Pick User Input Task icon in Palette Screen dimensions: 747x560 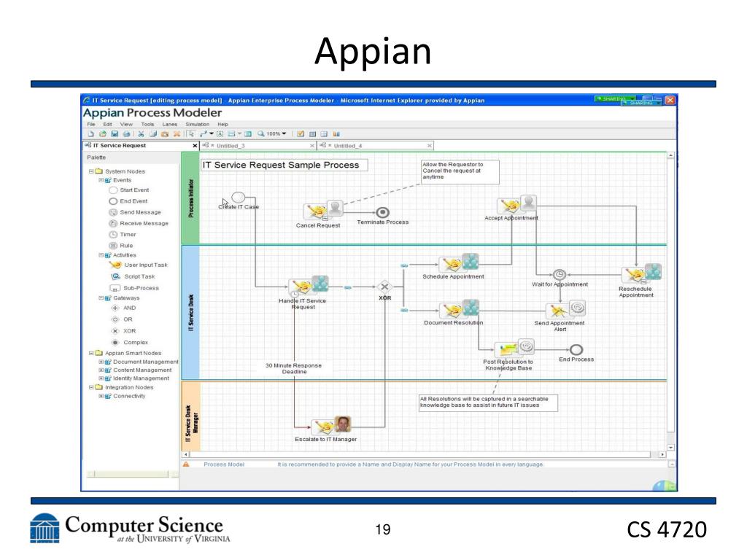[x=115, y=265]
